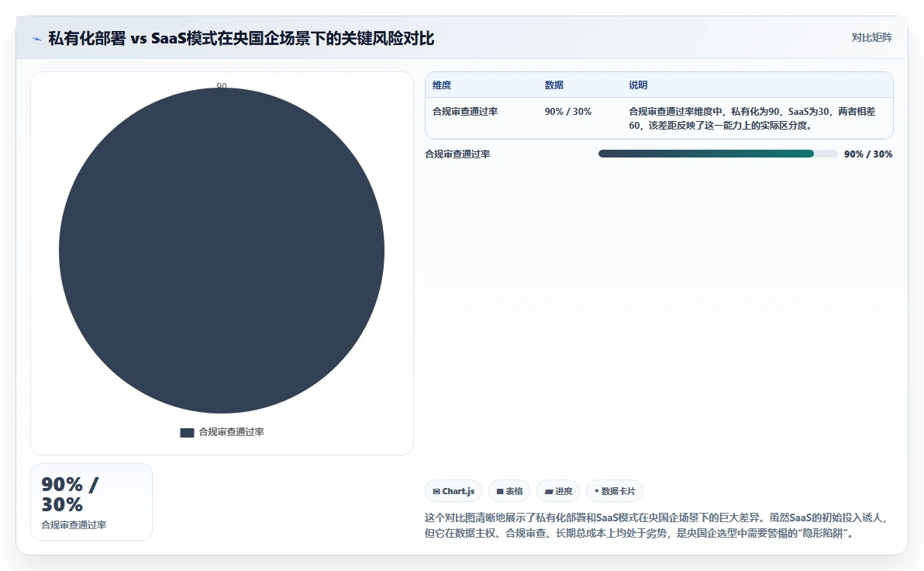Viewport: 924px width, 571px height.
Task: Click the bar icon in 进度 chip
Action: click(x=549, y=491)
